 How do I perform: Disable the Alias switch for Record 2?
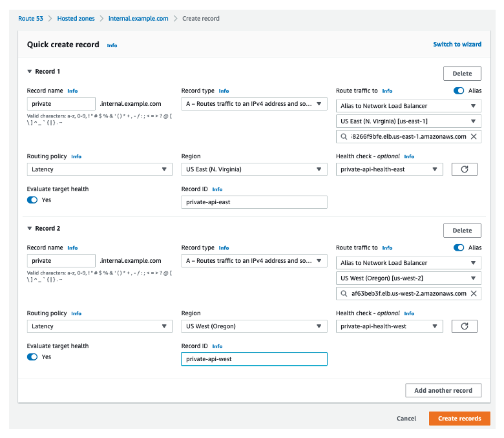tap(459, 248)
